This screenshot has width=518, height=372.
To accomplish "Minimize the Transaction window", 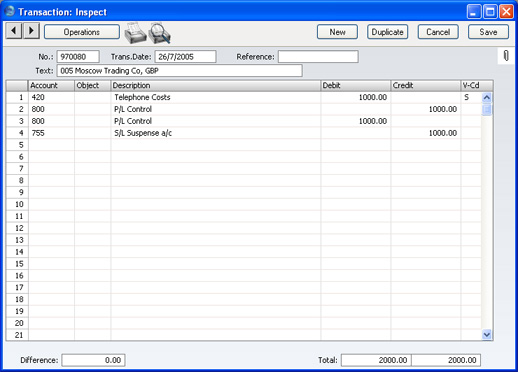I will pyautogui.click(x=474, y=12).
